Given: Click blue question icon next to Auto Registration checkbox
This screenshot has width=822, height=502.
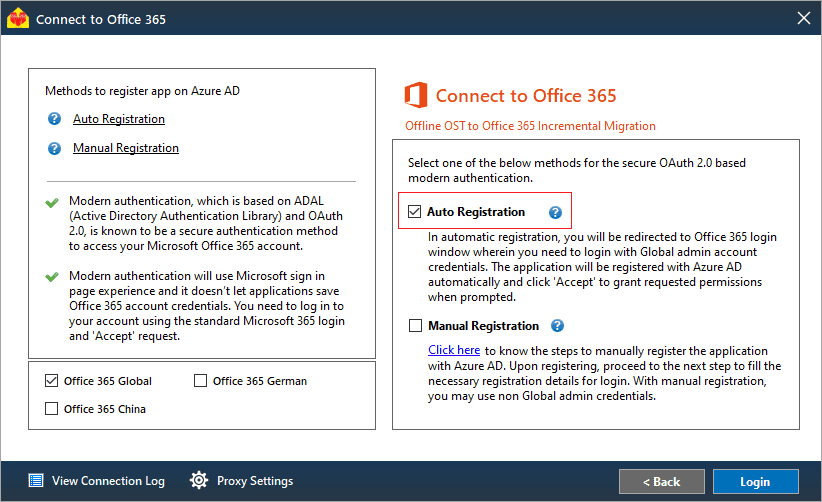Looking at the screenshot, I should click(555, 212).
